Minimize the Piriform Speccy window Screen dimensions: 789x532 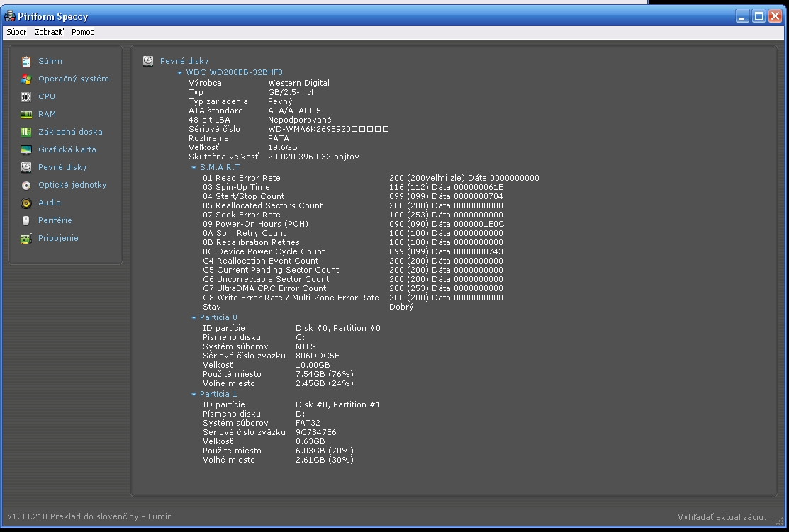pyautogui.click(x=742, y=16)
